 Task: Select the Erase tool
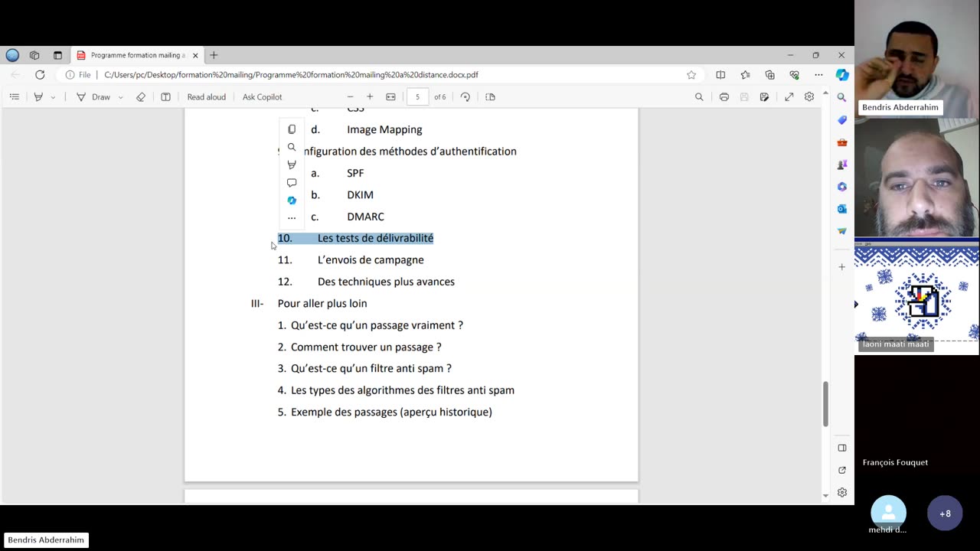(x=141, y=97)
